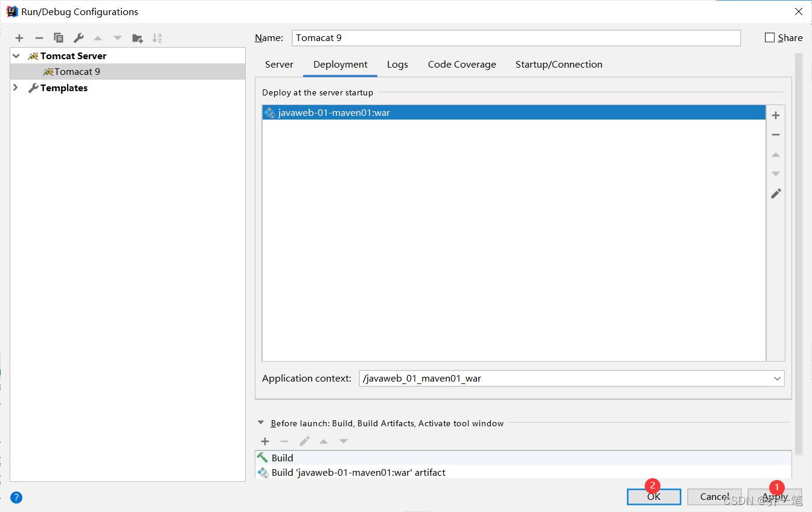The height and width of the screenshot is (512, 812).
Task: Remove configuration with minus icon in left toolbar
Action: tap(39, 38)
